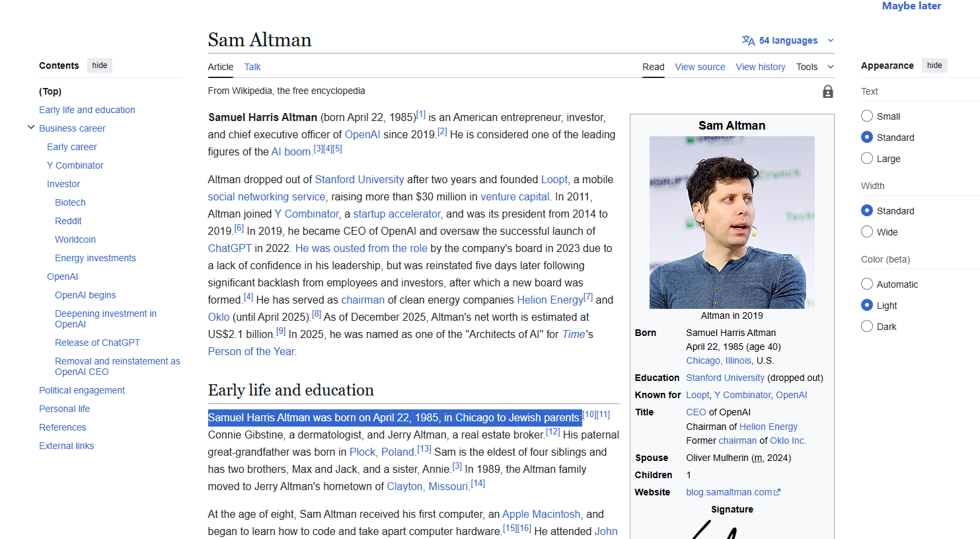The image size is (980, 539).
Task: Click the 'Early life and education' section heading
Action: pyautogui.click(x=291, y=390)
